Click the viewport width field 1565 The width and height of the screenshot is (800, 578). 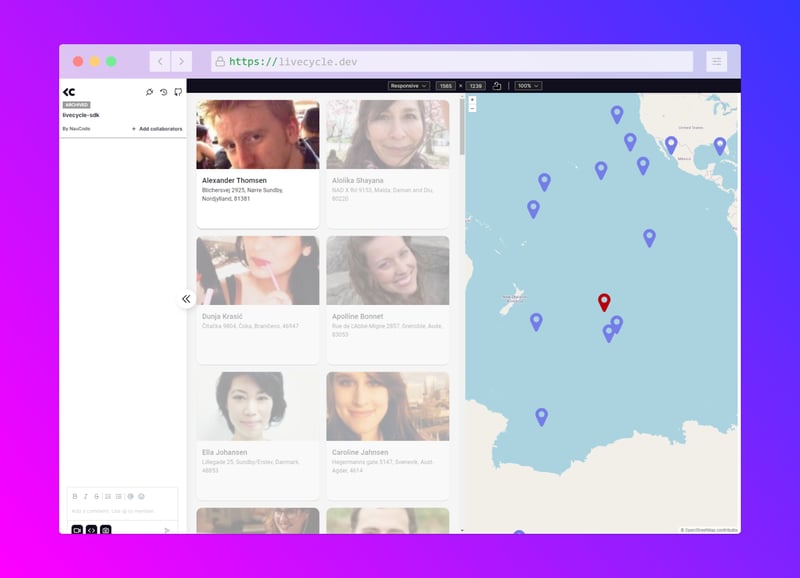click(446, 86)
